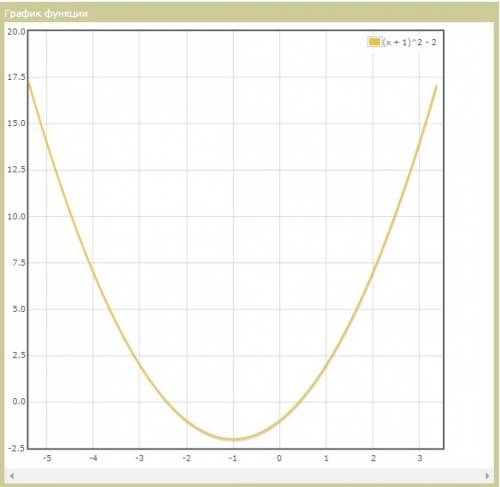The width and height of the screenshot is (500, 487).
Task: Click the y-axis label 0.0
Action: [x=19, y=401]
